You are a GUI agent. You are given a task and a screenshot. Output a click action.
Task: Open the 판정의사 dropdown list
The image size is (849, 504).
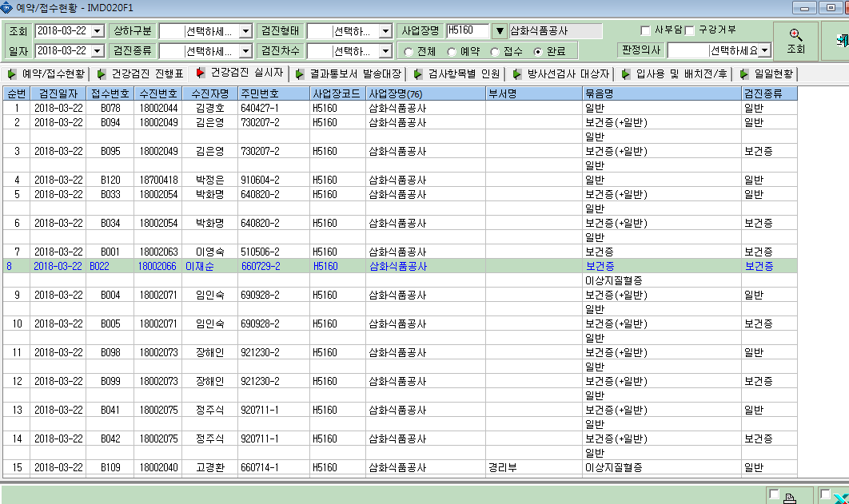point(764,50)
